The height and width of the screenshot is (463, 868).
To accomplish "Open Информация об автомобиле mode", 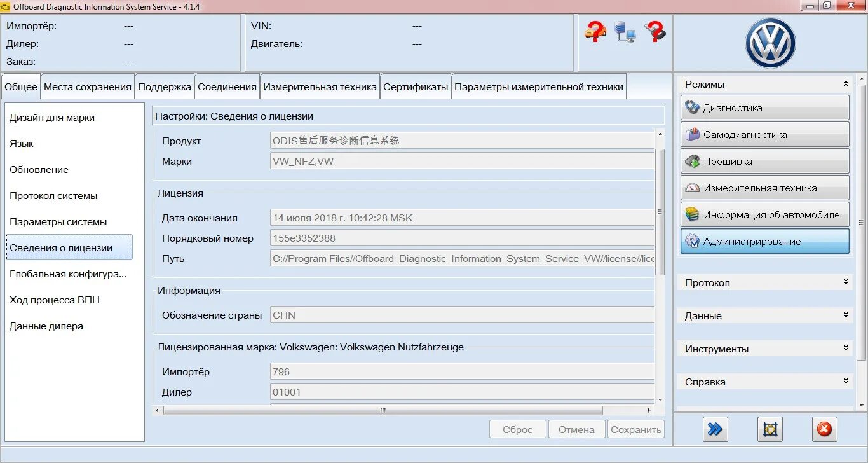I will (764, 214).
